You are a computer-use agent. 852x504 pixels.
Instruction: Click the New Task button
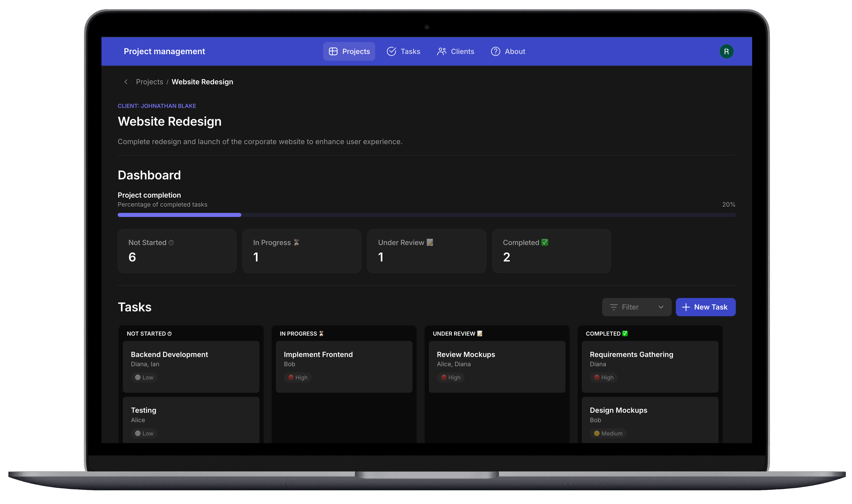(x=706, y=307)
